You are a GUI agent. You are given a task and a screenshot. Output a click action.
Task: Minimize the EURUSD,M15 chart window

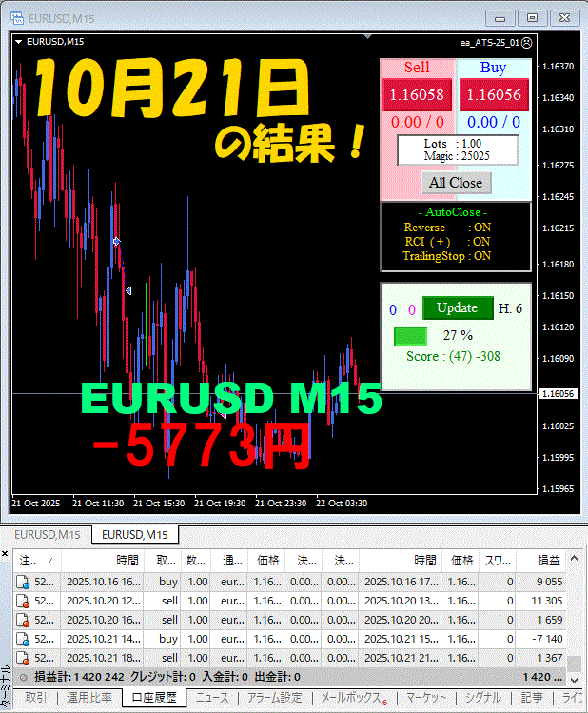click(x=500, y=18)
